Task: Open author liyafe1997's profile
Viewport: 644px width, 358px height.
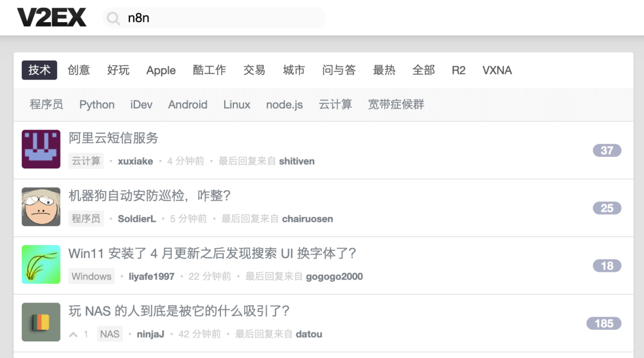Action: coord(152,276)
